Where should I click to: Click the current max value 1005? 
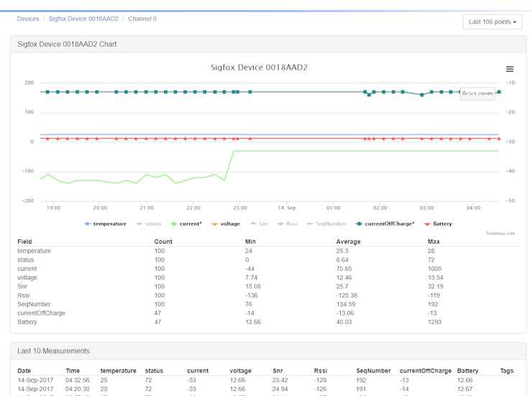[435, 269]
